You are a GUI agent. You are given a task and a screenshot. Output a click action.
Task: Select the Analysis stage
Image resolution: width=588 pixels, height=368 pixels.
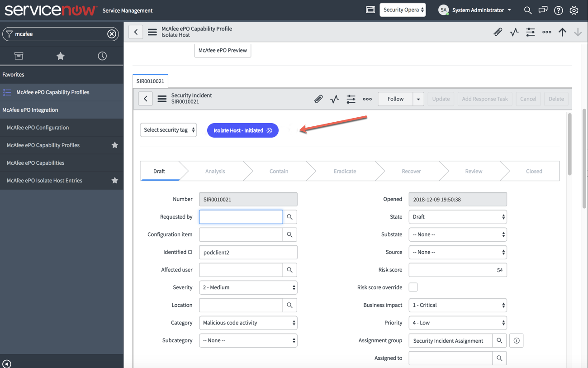[x=215, y=171]
